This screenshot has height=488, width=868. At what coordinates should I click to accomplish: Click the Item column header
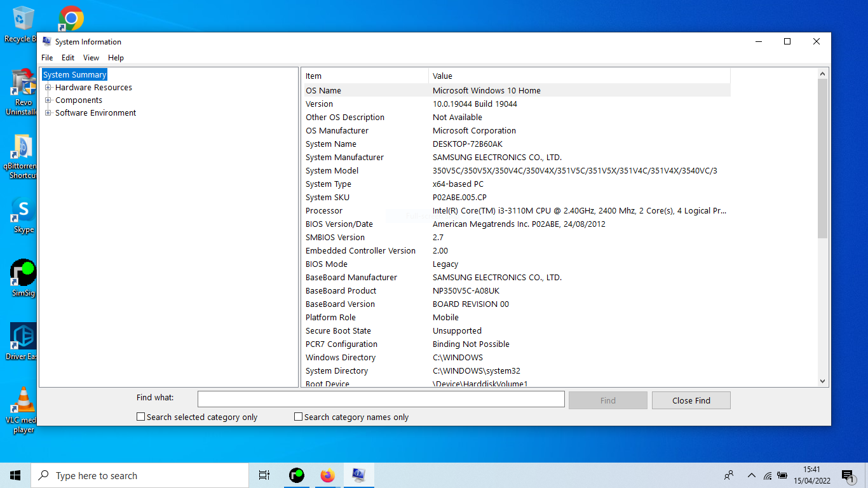pos(366,76)
